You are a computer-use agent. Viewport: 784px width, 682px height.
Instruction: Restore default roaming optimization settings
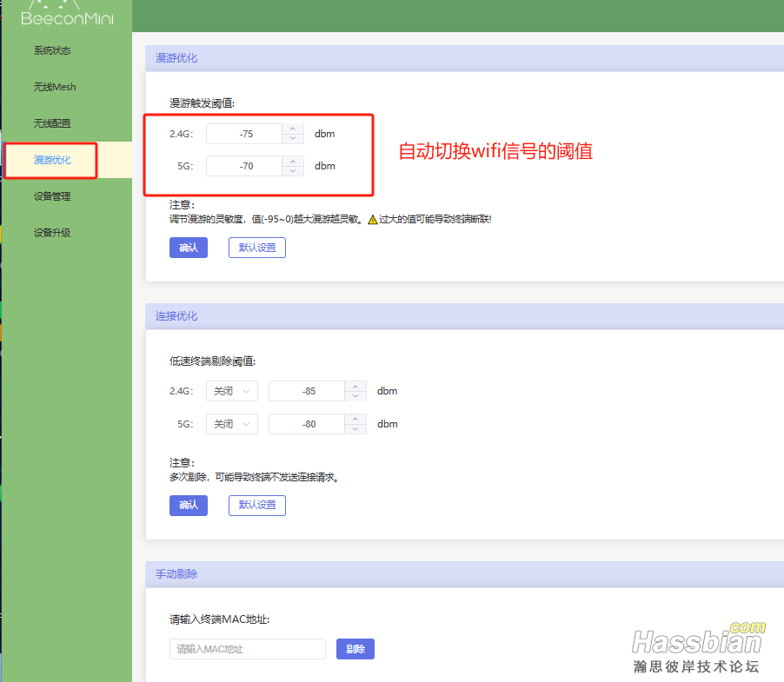coord(257,248)
